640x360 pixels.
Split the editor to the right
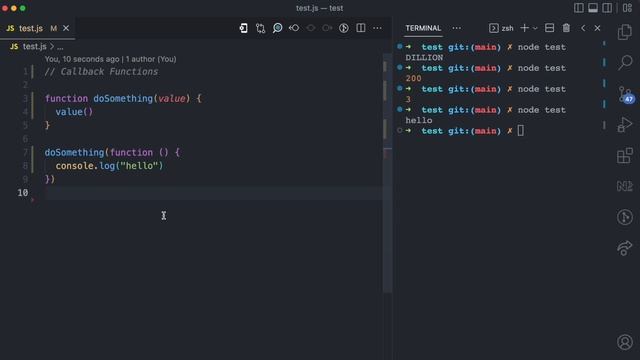(361, 28)
